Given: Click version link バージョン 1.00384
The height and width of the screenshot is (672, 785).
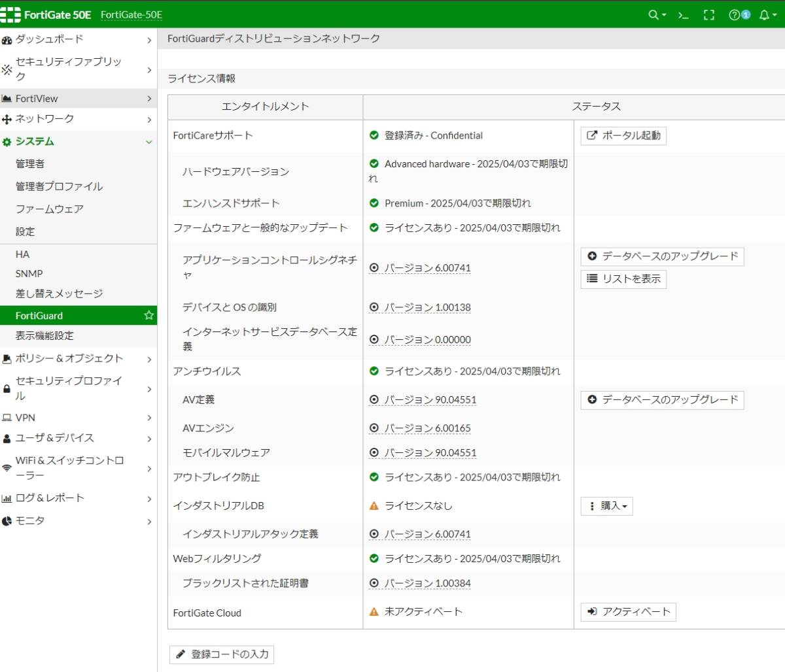Looking at the screenshot, I should coord(427,583).
